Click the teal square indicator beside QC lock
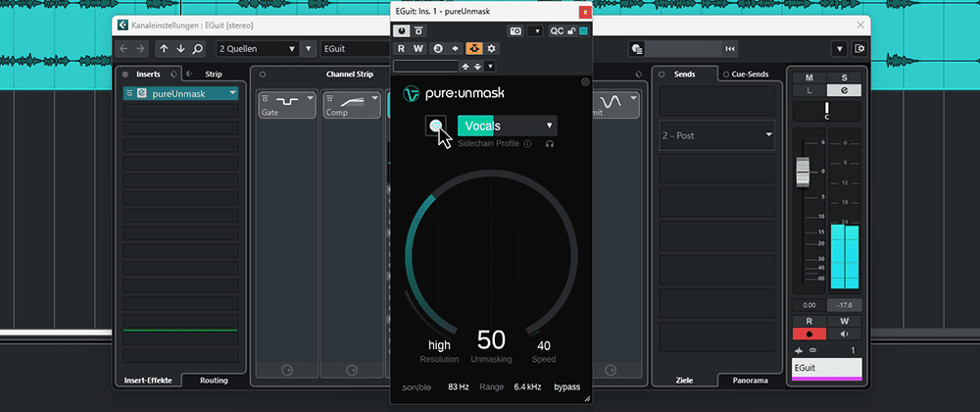 (584, 31)
